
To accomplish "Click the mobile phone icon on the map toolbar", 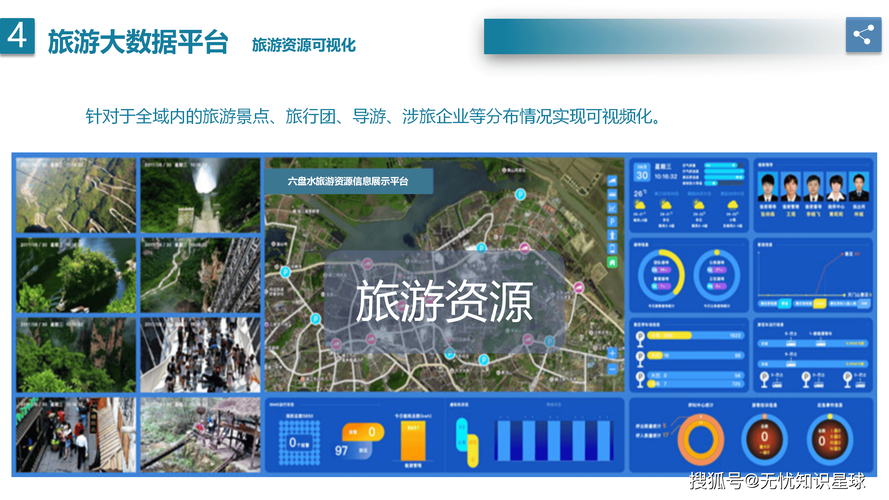I will [x=612, y=249].
